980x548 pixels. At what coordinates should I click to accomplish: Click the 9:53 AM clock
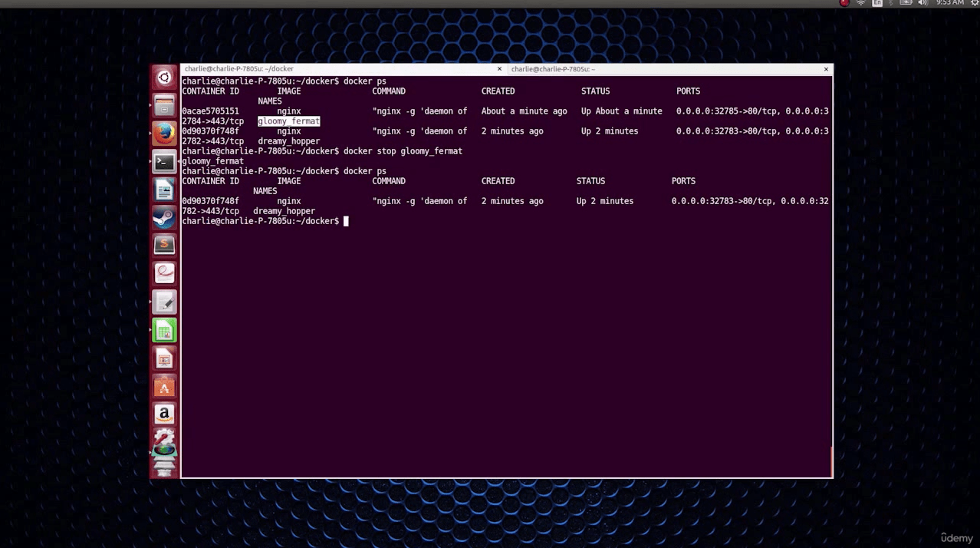949,3
